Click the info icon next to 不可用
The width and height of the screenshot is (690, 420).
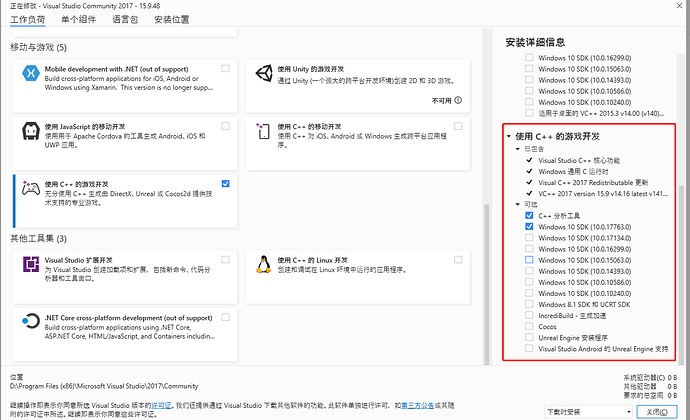click(458, 100)
